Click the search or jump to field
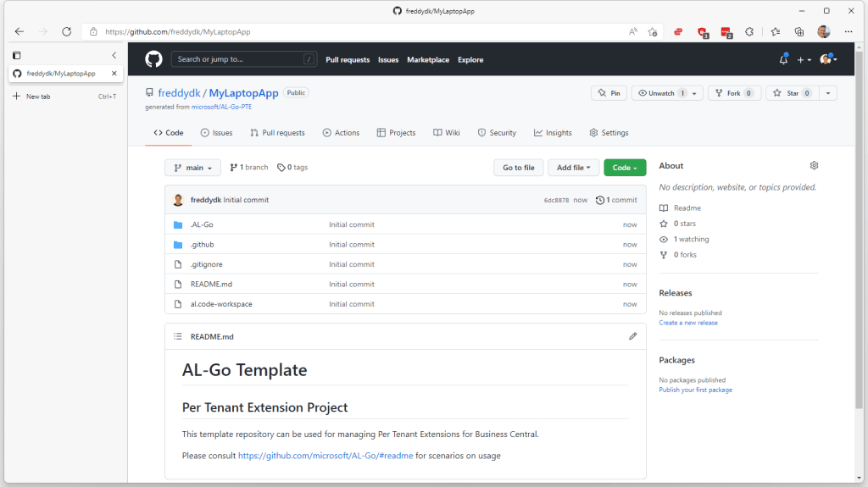868x487 pixels. pyautogui.click(x=243, y=59)
